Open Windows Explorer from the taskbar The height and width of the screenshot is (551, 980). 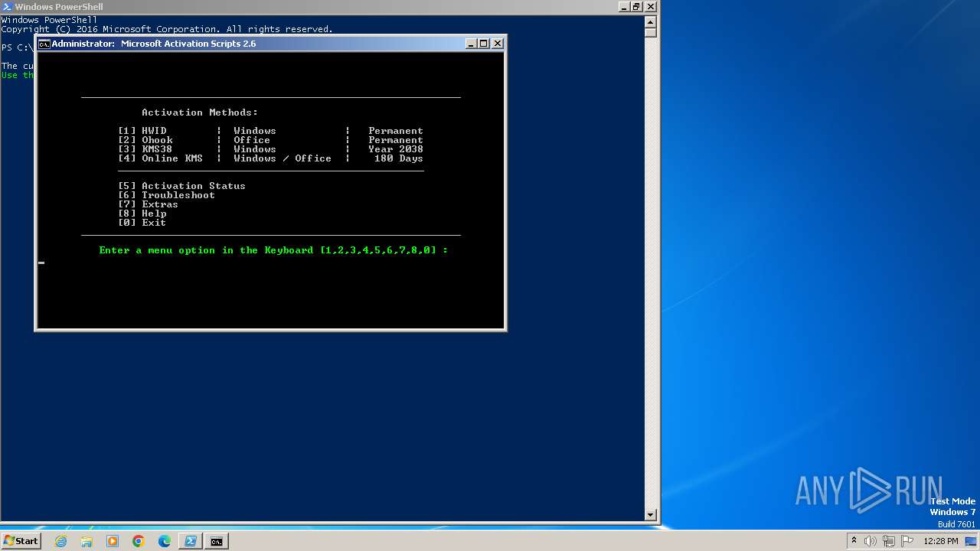point(87,541)
